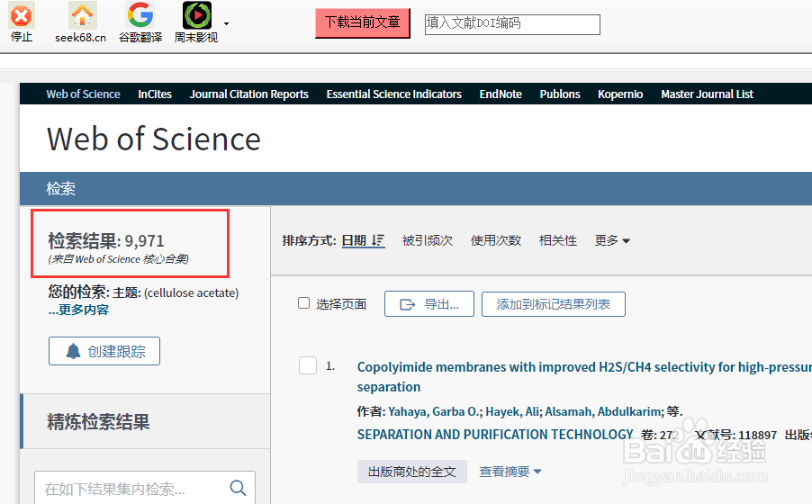Focus the DOI code input field
The width and height of the screenshot is (812, 504).
pos(512,24)
